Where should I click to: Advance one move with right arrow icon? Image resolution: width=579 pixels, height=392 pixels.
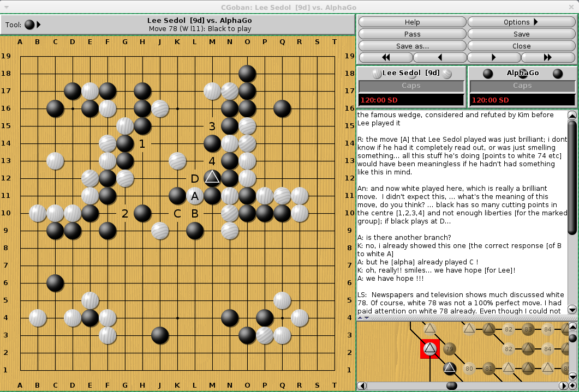click(494, 57)
